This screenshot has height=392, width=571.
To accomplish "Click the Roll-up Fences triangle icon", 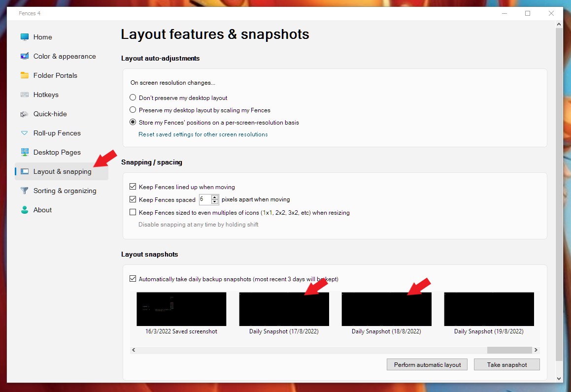I will [25, 133].
